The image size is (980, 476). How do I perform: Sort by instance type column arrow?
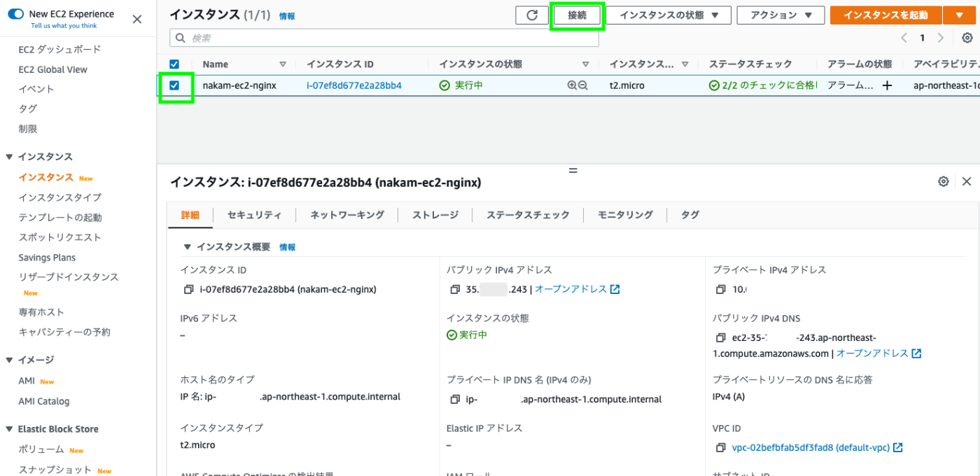685,64
